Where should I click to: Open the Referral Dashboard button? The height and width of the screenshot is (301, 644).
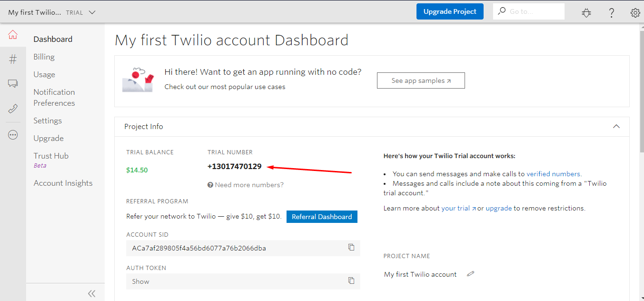[322, 217]
